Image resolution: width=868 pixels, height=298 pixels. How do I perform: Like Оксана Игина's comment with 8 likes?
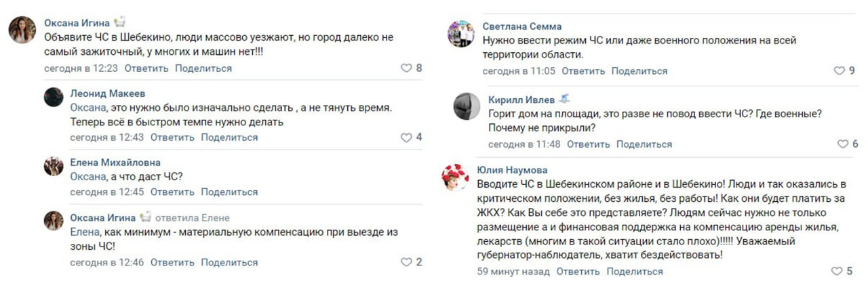click(x=407, y=68)
